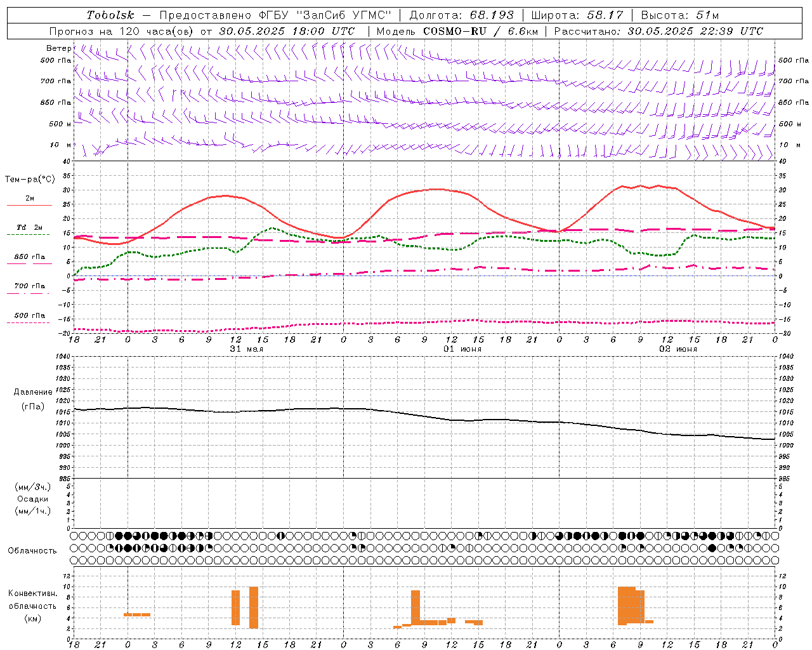Click the Высота: 51м value
The height and width of the screenshot is (650, 812).
pyautogui.click(x=679, y=15)
